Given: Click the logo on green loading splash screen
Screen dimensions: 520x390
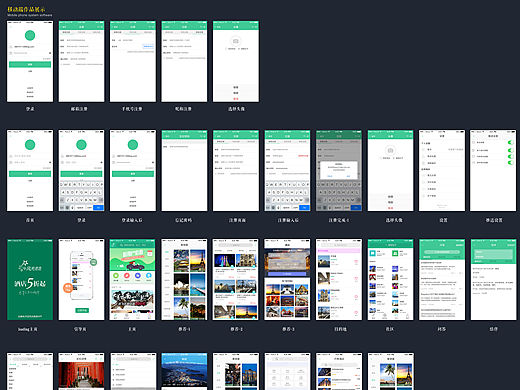Looking at the screenshot, I should [x=30, y=266].
